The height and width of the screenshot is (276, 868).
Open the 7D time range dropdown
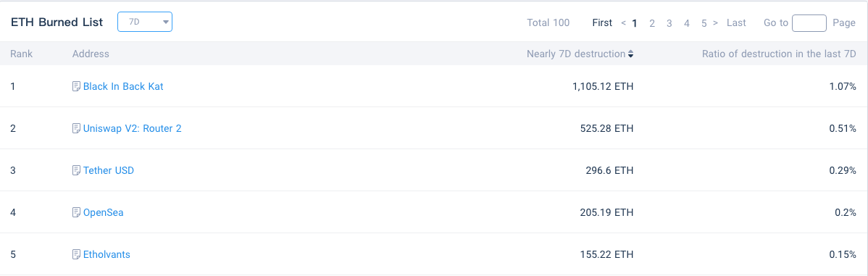coord(145,22)
